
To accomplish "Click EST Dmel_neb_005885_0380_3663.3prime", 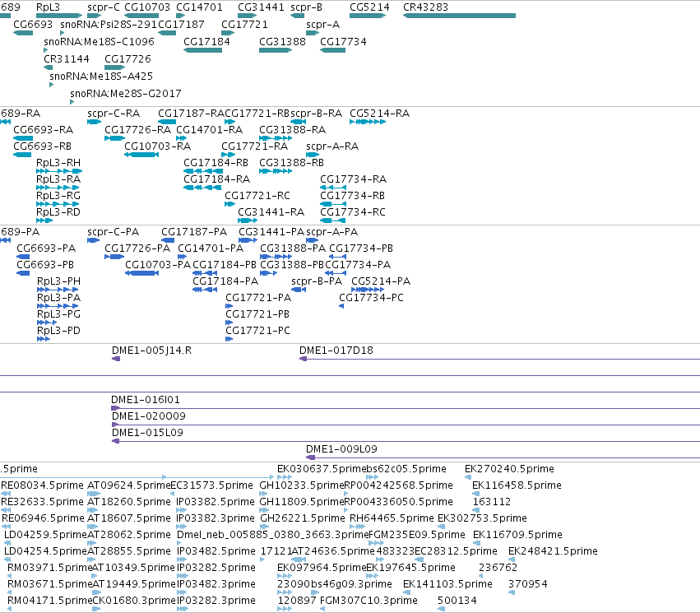I will 273,536.
